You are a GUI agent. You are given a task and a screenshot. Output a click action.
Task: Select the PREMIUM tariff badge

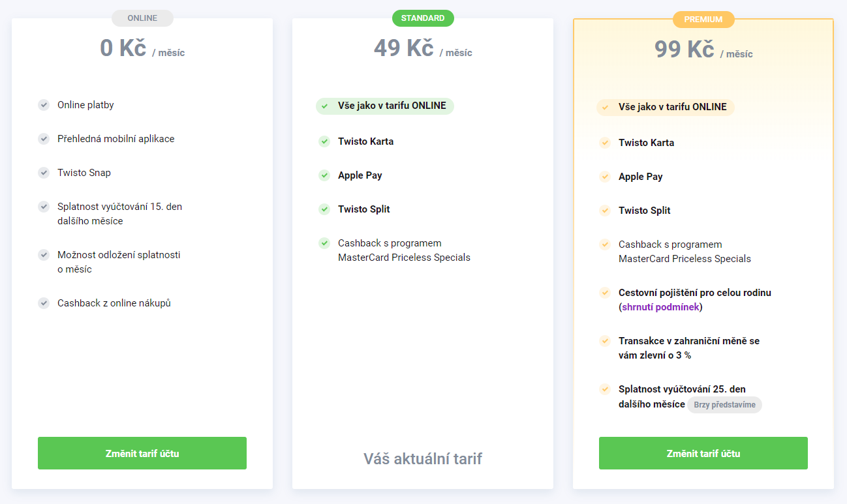[703, 20]
